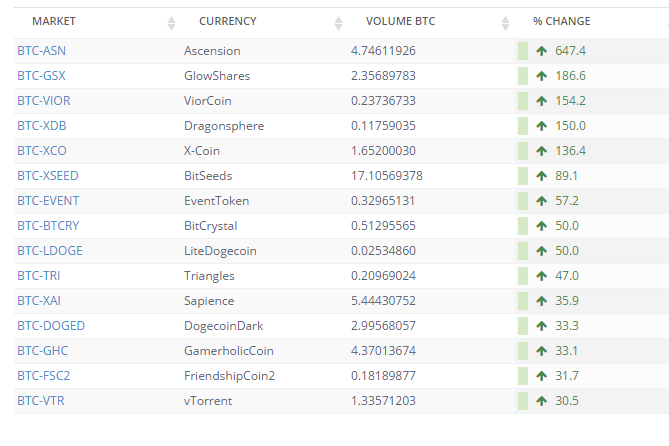Click the up arrow beside 89.1
This screenshot has width=669, height=446.
pyautogui.click(x=541, y=176)
